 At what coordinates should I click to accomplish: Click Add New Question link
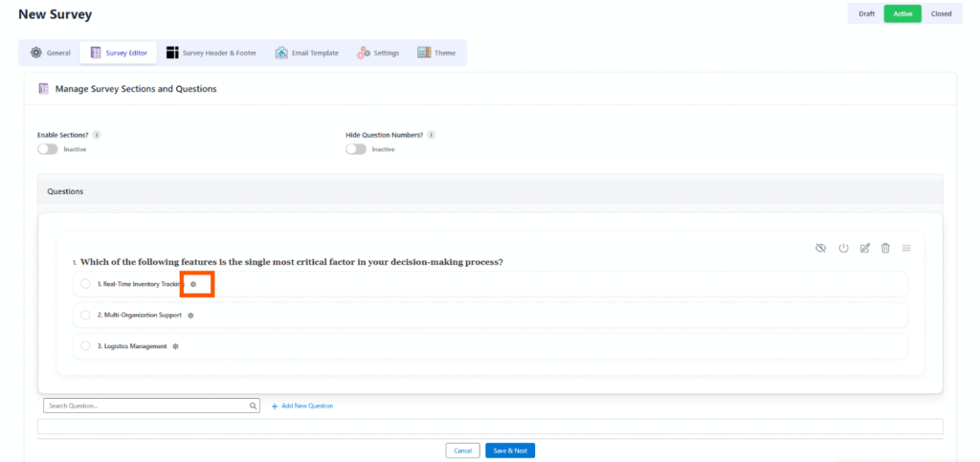tap(301, 406)
